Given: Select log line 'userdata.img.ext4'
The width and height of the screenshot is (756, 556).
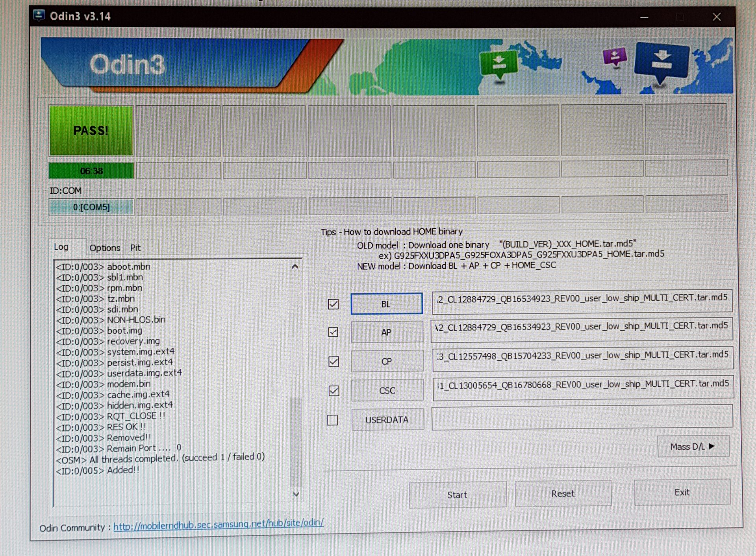Looking at the screenshot, I should click(119, 373).
